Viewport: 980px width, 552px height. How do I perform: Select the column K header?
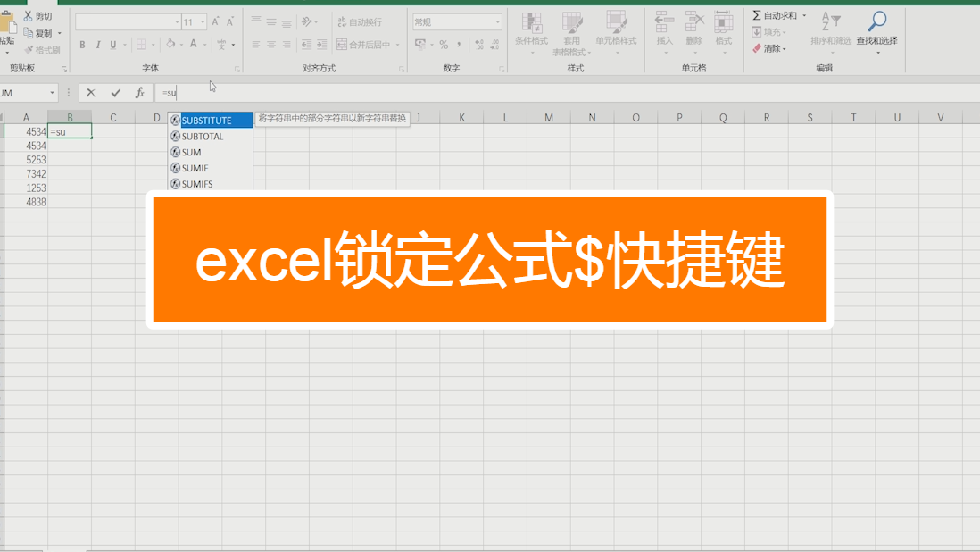(x=461, y=118)
